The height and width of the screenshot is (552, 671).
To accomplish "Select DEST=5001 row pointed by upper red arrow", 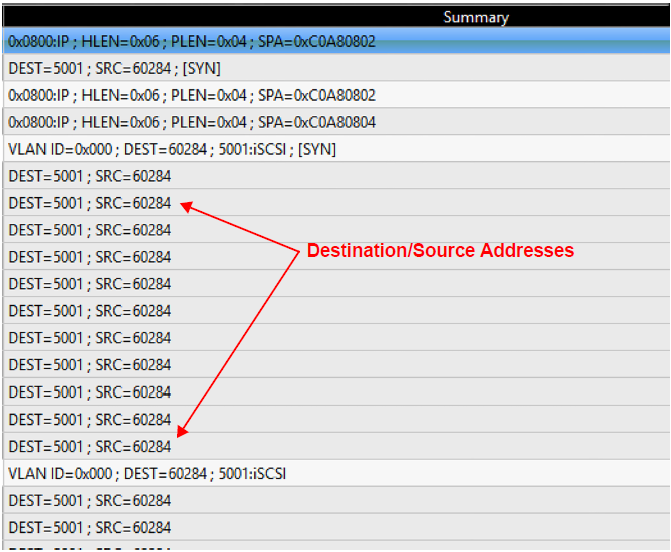I will (336, 203).
